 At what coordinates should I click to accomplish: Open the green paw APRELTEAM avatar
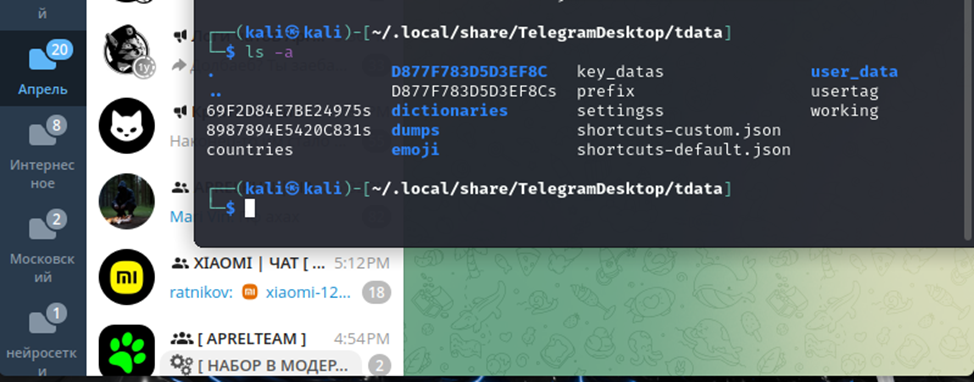[127, 352]
